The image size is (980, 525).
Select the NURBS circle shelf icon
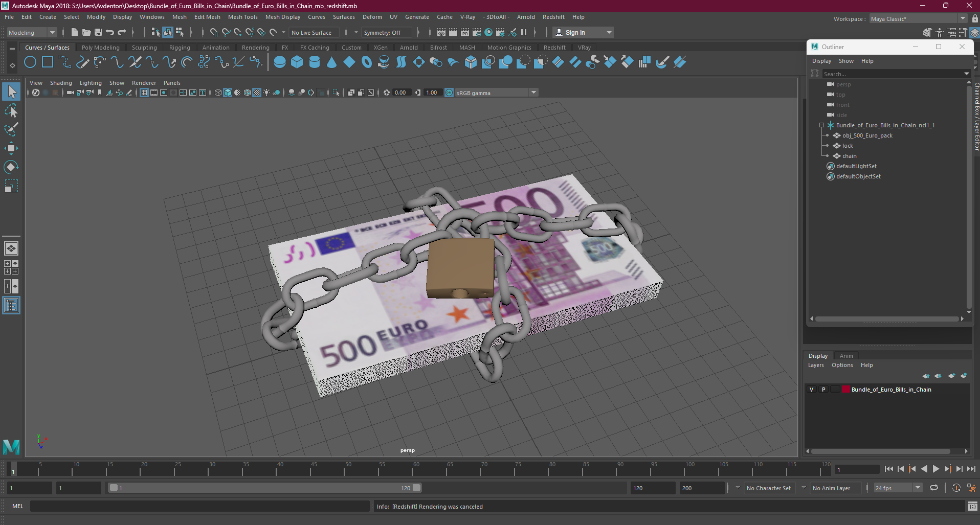(30, 62)
